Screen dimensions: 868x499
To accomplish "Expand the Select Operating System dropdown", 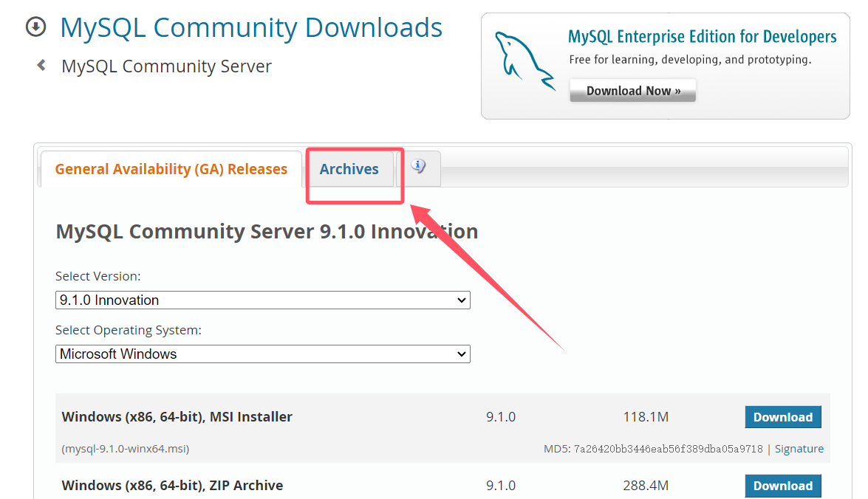I will click(263, 354).
